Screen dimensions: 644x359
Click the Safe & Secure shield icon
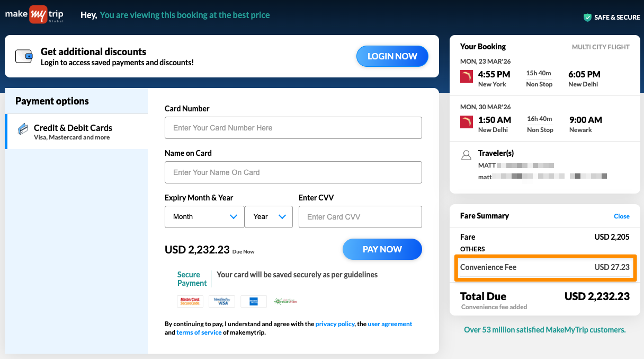click(587, 17)
